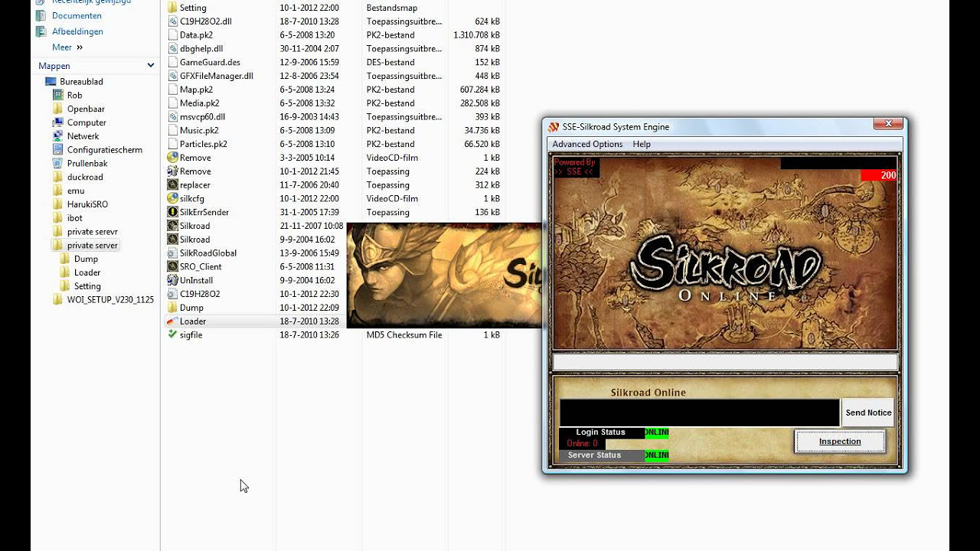Click the Computer icon in tree
This screenshot has width=980, height=551.
57,122
